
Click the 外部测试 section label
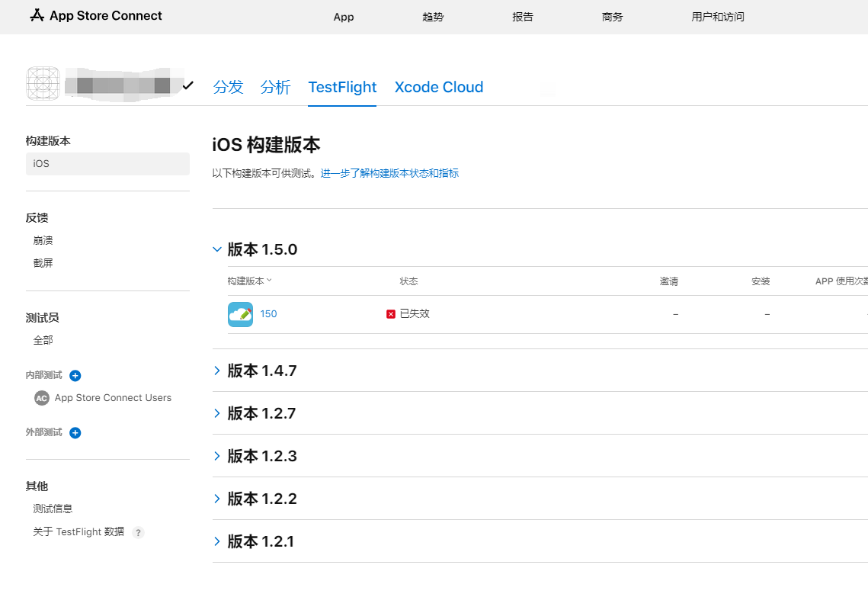43,432
